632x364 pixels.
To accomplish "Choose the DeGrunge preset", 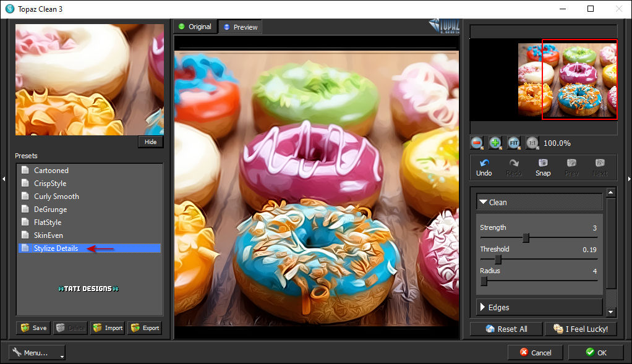I will pos(50,210).
